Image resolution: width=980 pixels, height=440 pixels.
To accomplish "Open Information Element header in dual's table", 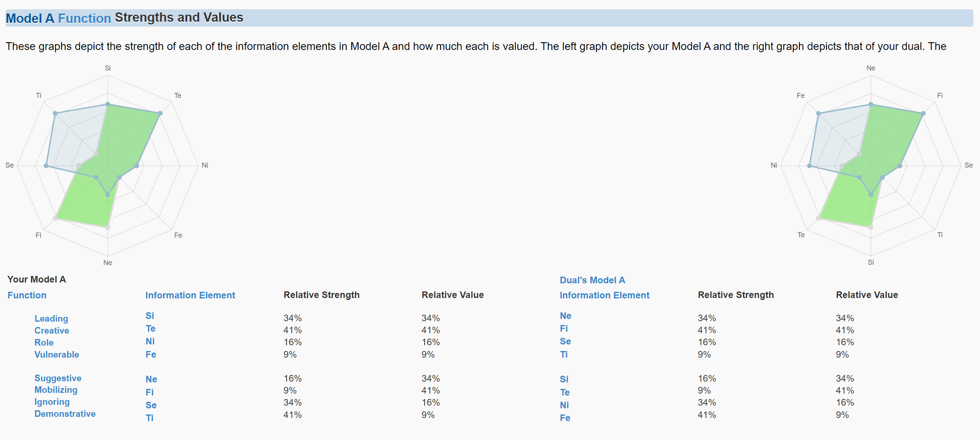I will (604, 295).
